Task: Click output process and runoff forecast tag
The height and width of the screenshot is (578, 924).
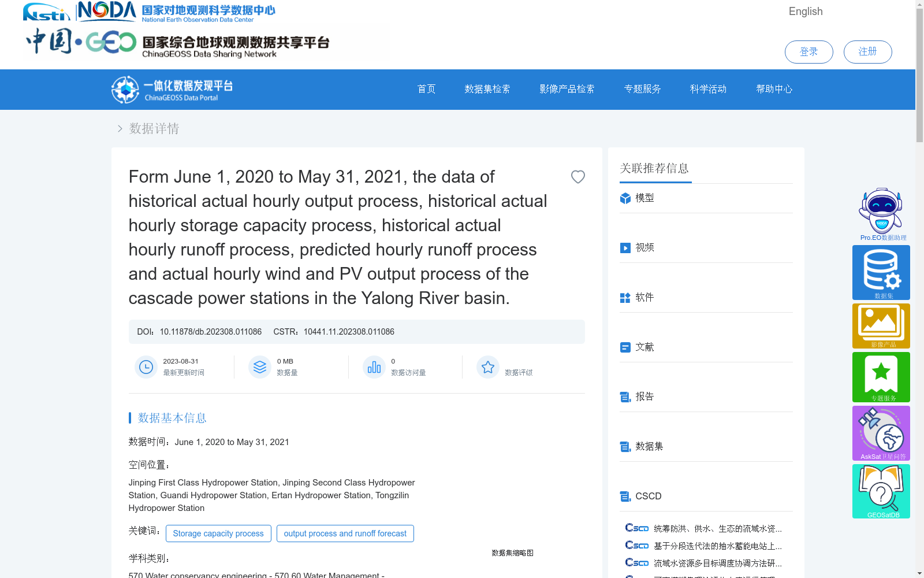Action: tap(345, 533)
